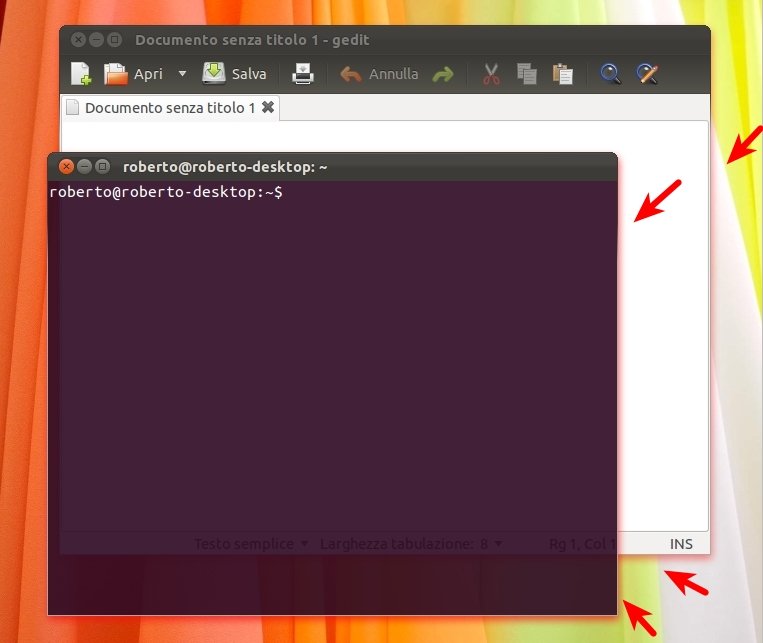763x643 pixels.
Task: Click the Apri open file button
Action: click(134, 74)
